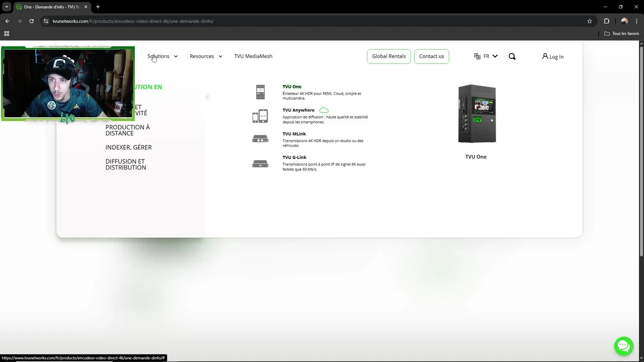Reload the page with refresh icon

31,21
